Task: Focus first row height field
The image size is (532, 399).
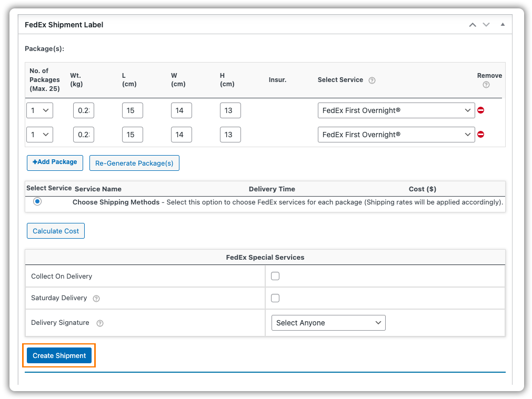Action: tap(230, 110)
